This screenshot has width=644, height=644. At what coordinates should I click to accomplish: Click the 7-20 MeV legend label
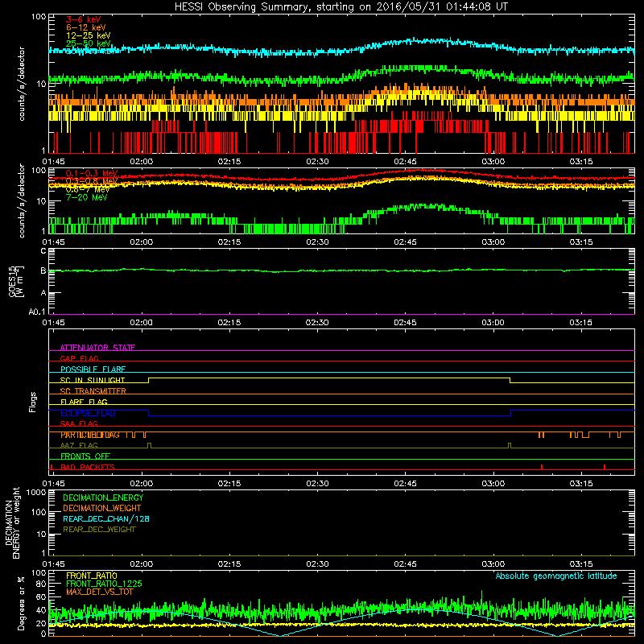point(87,197)
